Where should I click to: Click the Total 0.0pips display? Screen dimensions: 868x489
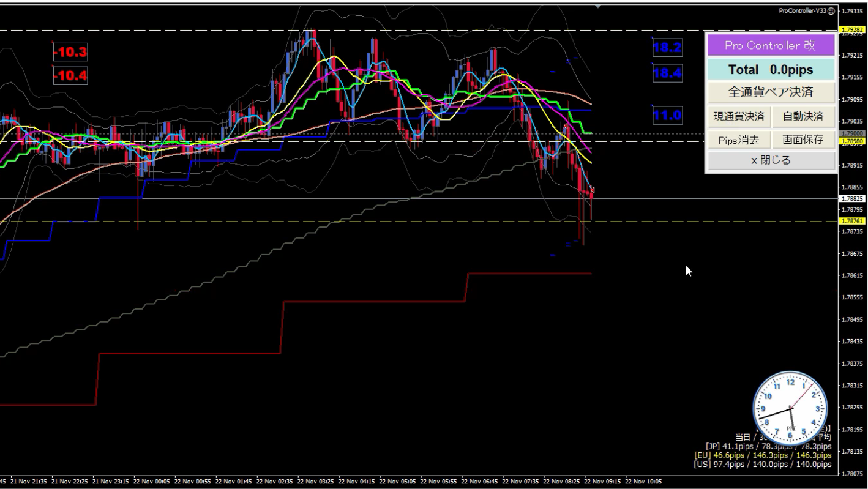click(771, 70)
